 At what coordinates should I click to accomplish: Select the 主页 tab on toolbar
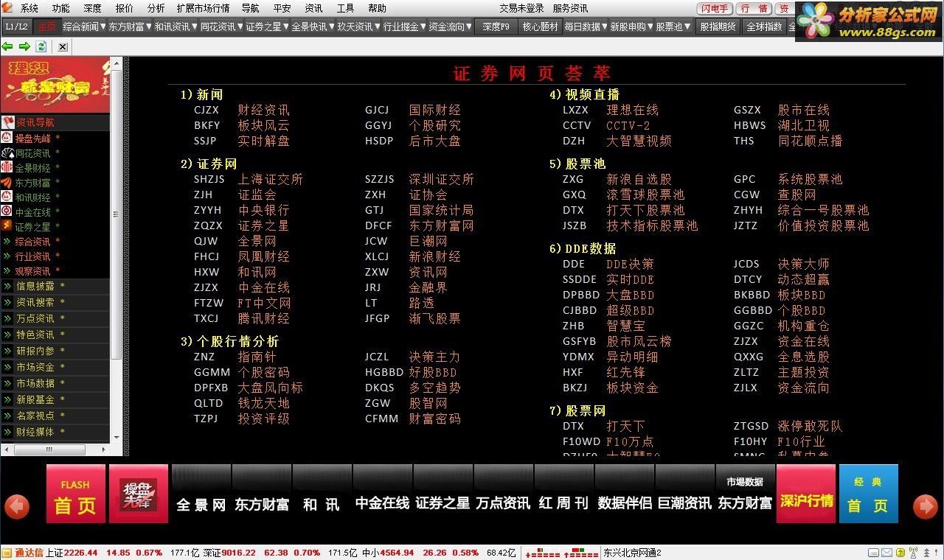point(46,27)
